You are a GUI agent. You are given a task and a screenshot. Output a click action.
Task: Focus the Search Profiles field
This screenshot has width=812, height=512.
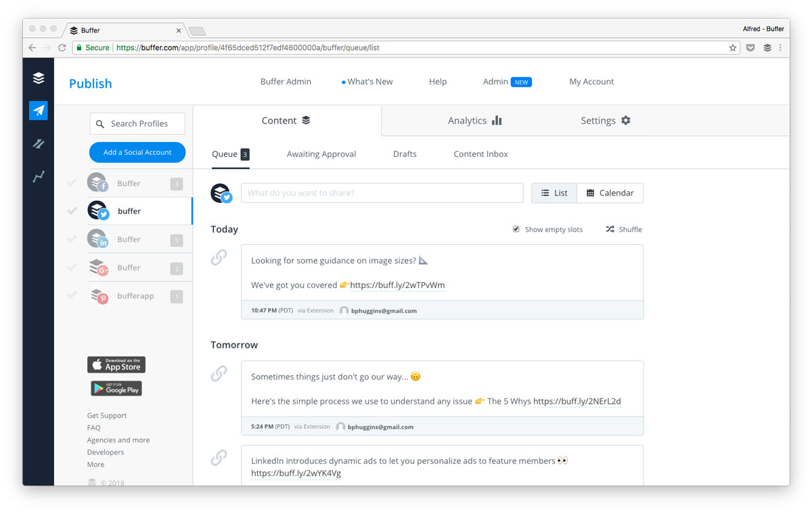[137, 124]
